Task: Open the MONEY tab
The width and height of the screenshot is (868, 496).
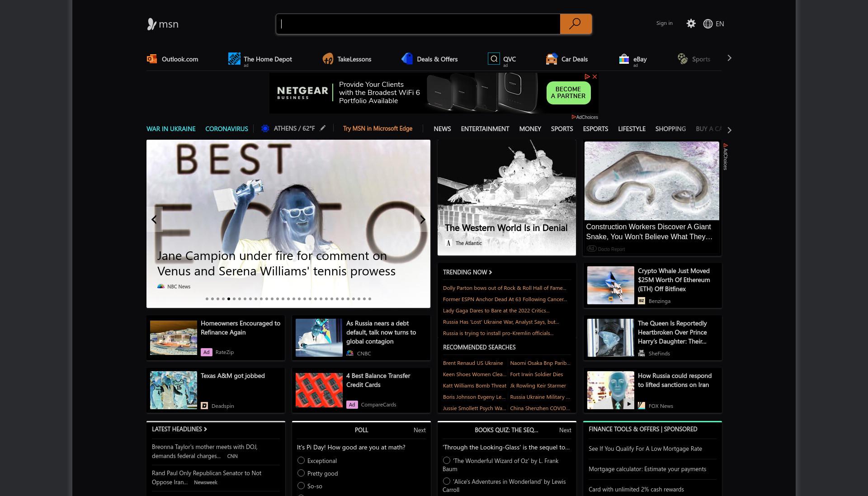Action: 530,129
